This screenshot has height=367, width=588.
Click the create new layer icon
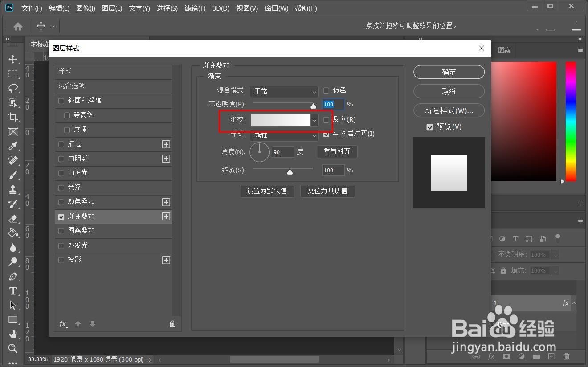[551, 356]
